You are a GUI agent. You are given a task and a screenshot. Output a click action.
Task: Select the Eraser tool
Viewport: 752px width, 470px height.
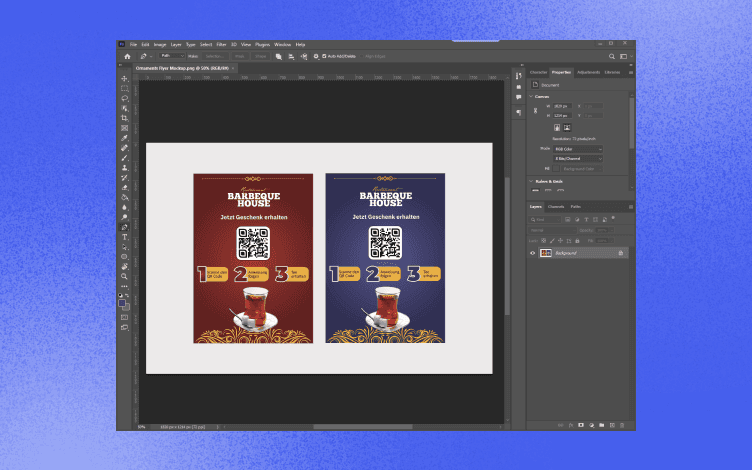(x=125, y=188)
